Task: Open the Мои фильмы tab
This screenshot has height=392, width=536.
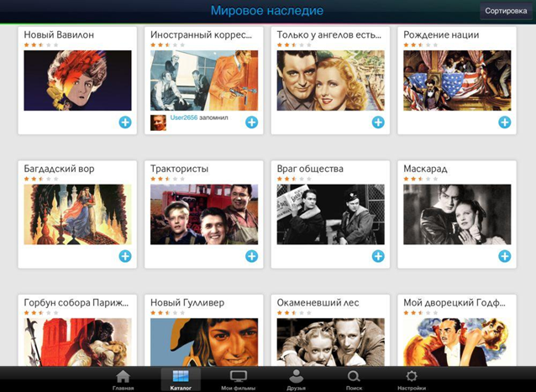Action: (239, 379)
